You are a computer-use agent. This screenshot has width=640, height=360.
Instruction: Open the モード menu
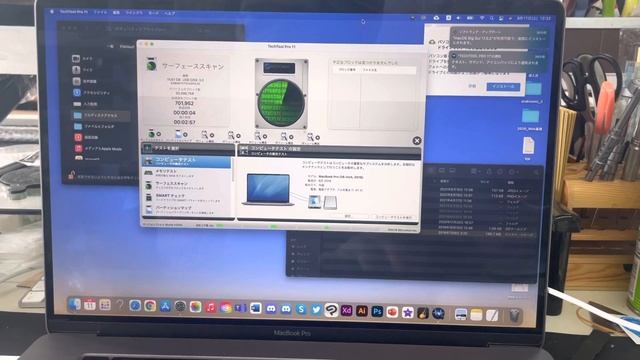point(153,13)
